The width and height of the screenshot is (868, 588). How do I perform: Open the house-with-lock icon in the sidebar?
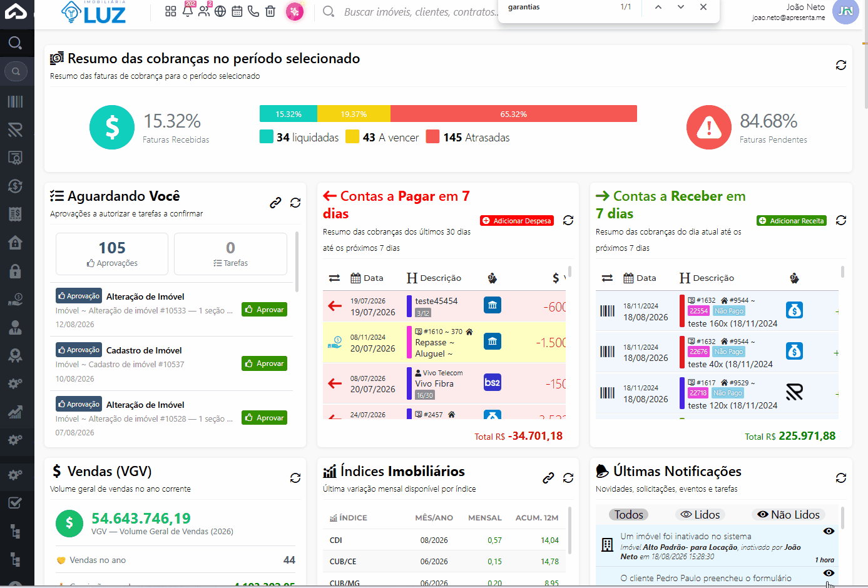pyautogui.click(x=16, y=242)
